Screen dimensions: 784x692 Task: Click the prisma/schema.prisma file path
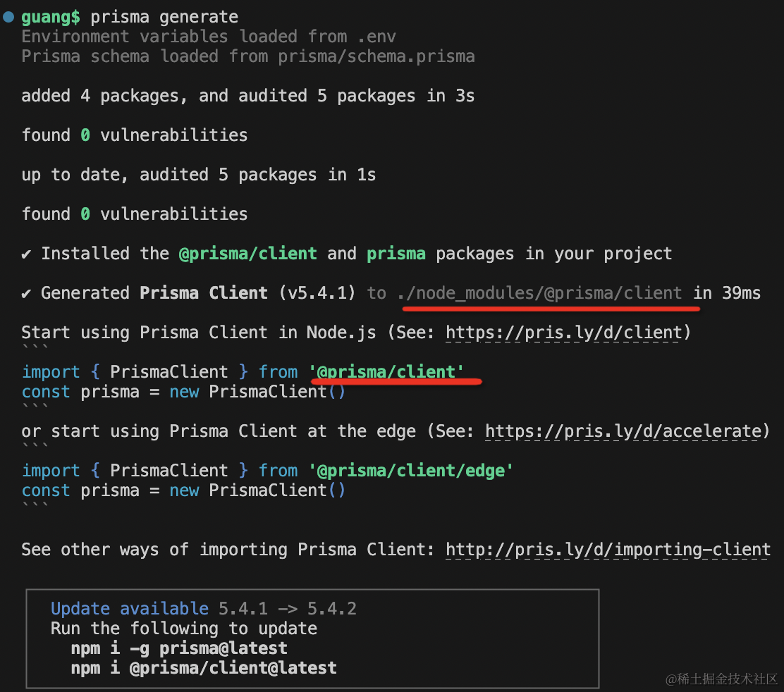376,56
